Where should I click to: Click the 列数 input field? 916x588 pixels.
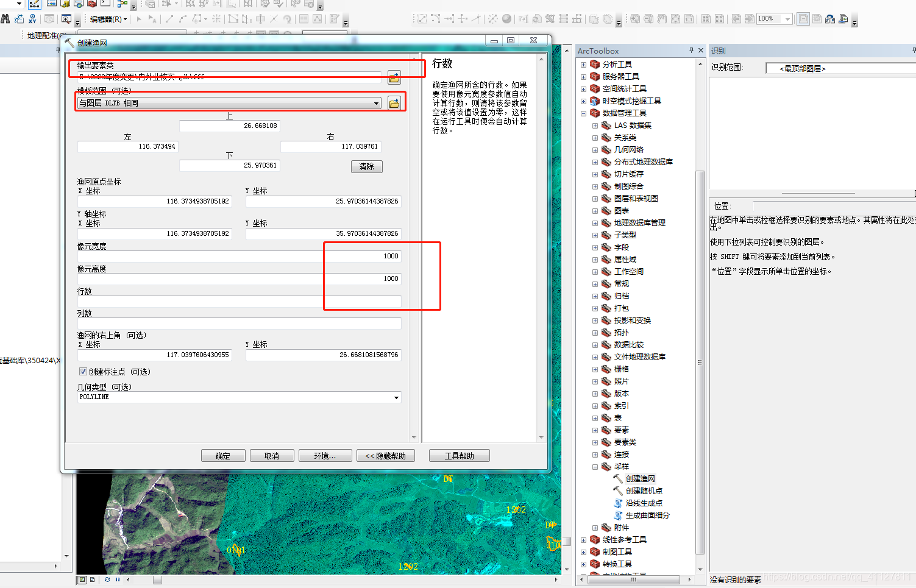tap(239, 324)
